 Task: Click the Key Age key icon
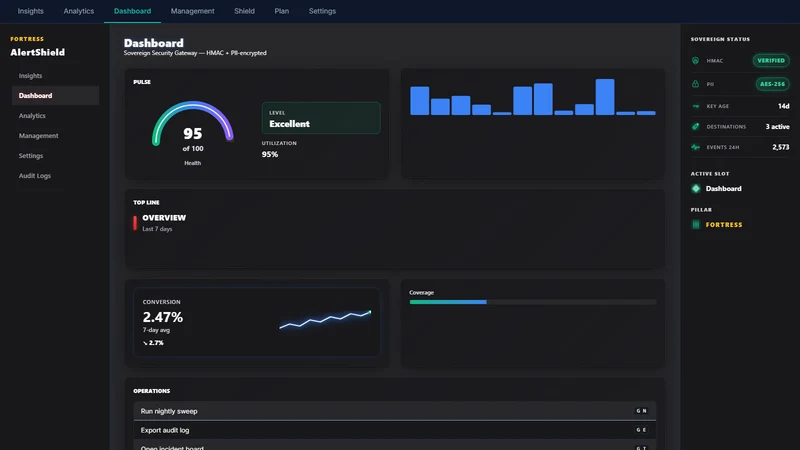pyautogui.click(x=695, y=106)
